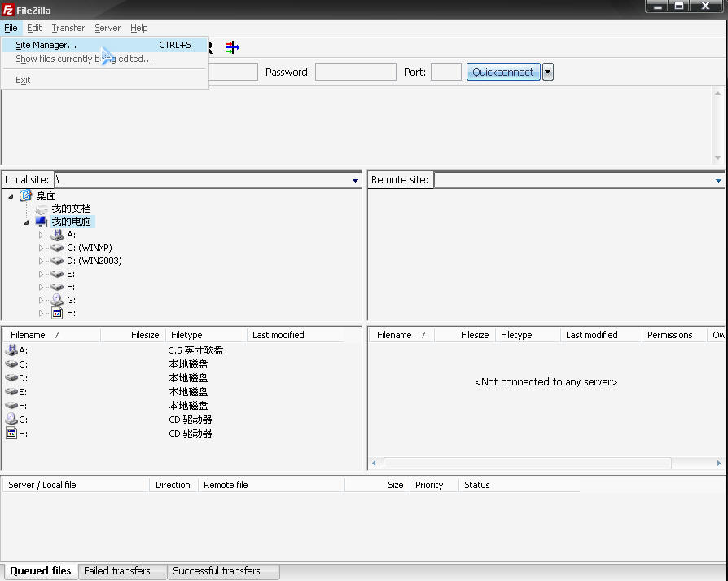728x581 pixels.
Task: Sort local files by Filesize column
Action: pos(134,335)
